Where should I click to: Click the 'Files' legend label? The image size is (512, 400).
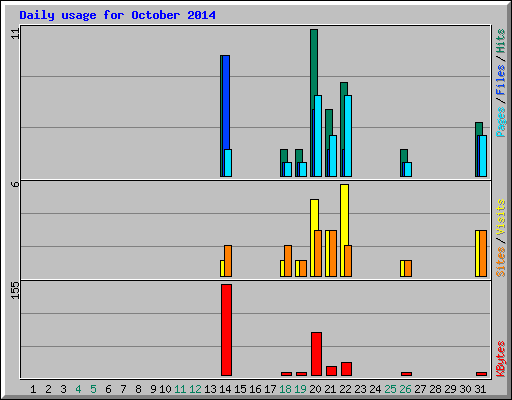click(x=500, y=79)
